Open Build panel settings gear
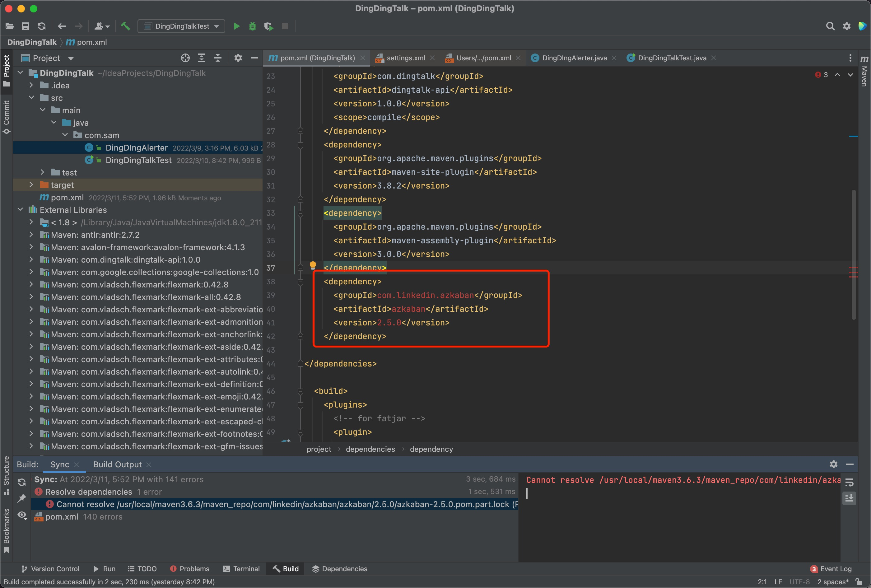Image resolution: width=871 pixels, height=588 pixels. point(834,464)
